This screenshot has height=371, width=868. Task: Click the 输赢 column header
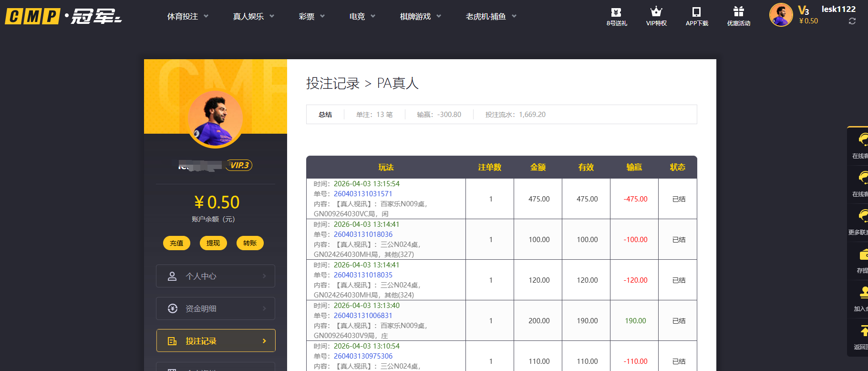pos(634,167)
